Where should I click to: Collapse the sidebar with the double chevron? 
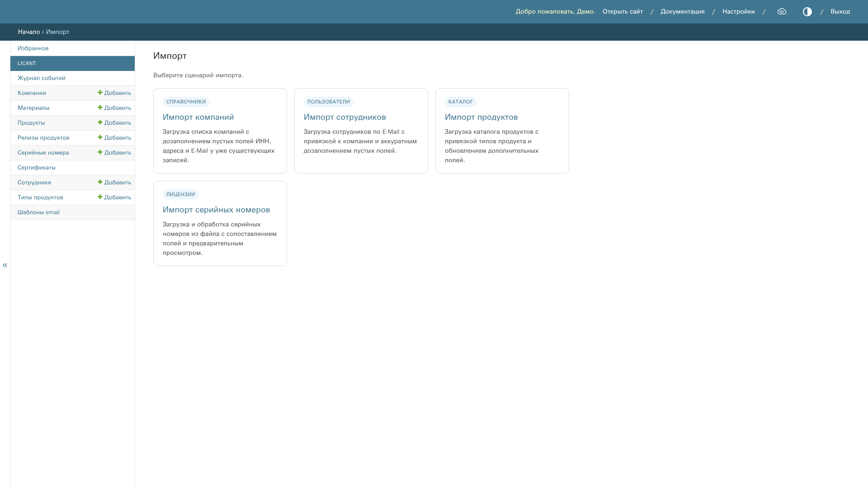(5, 265)
